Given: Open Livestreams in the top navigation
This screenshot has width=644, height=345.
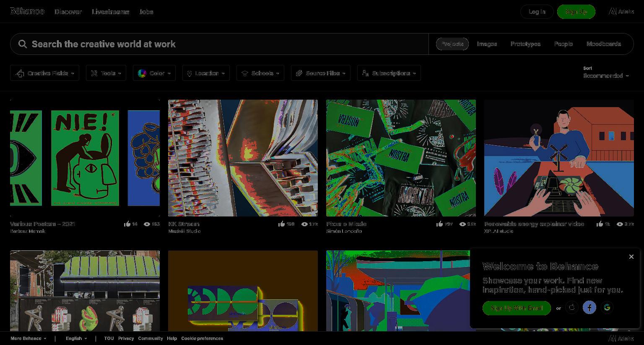Looking at the screenshot, I should coord(111,12).
